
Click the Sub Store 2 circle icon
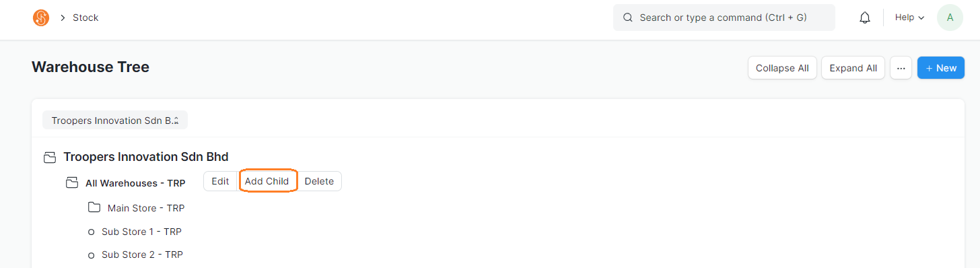coord(91,255)
